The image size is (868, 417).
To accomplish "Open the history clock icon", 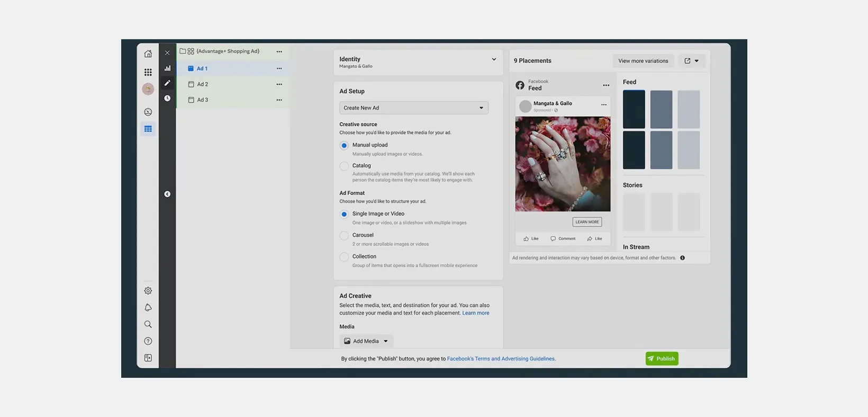I will 167,98.
